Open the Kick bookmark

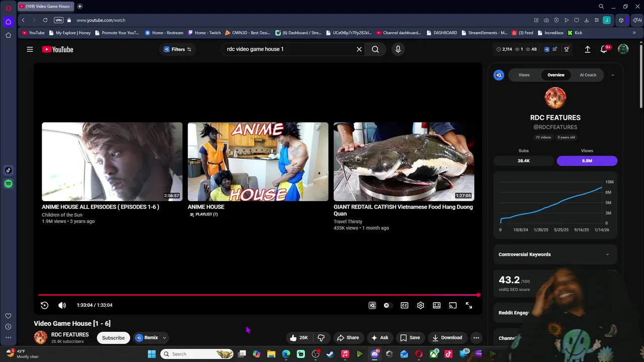click(575, 33)
